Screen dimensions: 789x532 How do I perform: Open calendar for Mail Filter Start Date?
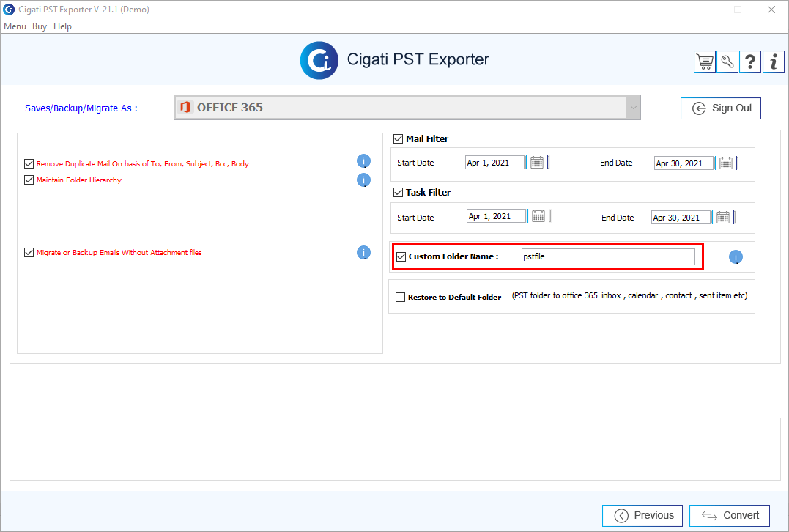(537, 163)
